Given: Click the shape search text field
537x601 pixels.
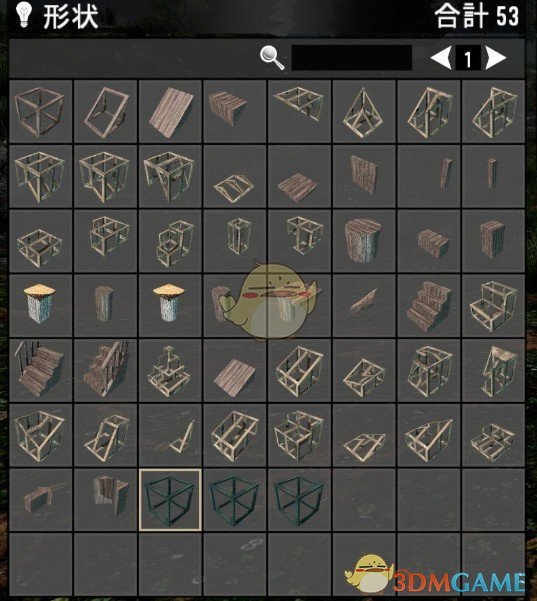Looking at the screenshot, I should pyautogui.click(x=351, y=58).
